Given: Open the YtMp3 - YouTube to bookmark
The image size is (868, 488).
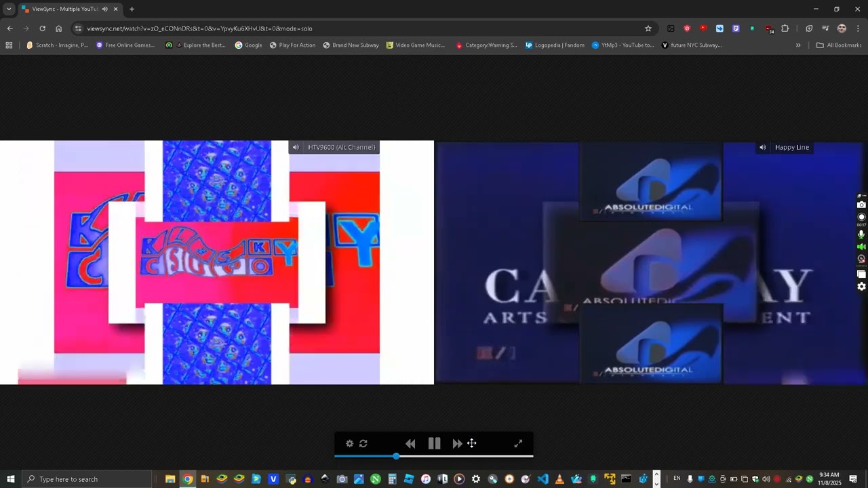Looking at the screenshot, I should click(623, 45).
